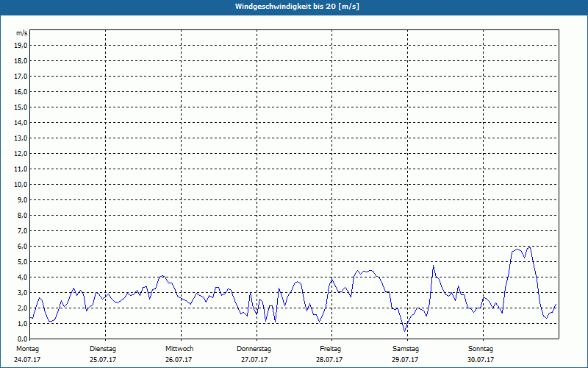Select the 16,0 y-axis label
588x368 pixels.
pos(21,91)
